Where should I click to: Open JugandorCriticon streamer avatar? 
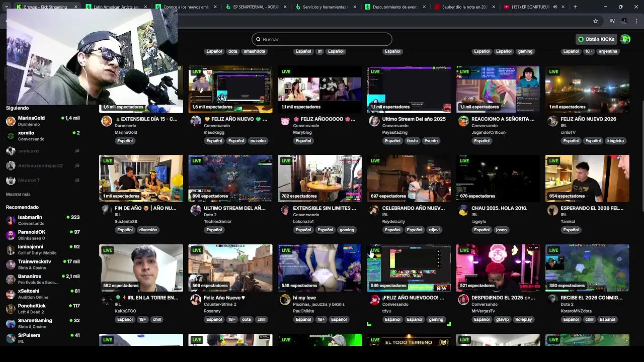coord(463,121)
